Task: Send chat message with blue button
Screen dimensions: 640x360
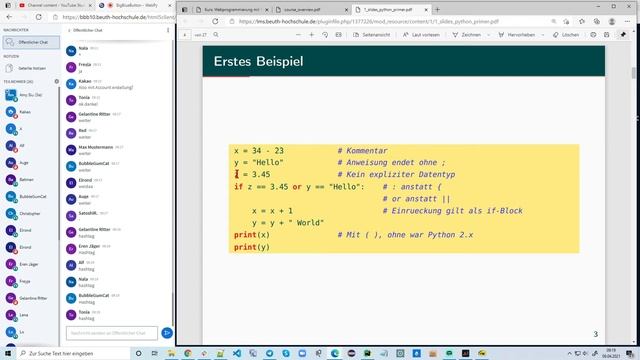Action: (167, 333)
